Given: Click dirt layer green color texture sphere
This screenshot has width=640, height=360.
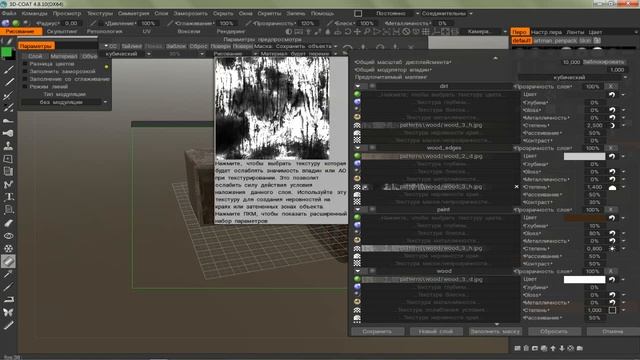Looking at the screenshot, I should pyautogui.click(x=357, y=94).
